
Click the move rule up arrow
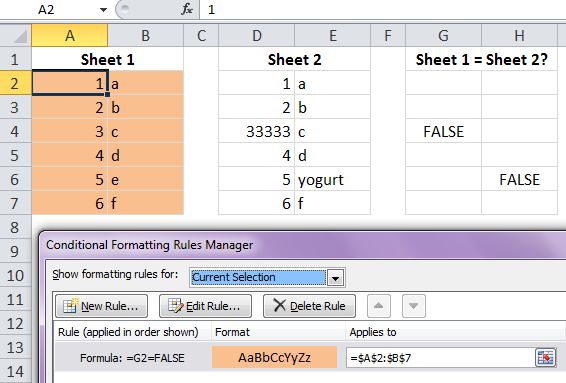click(379, 306)
